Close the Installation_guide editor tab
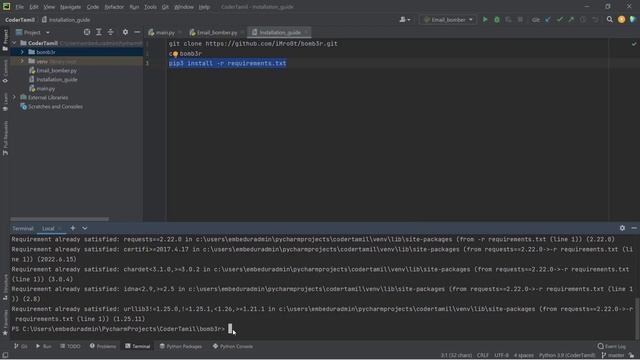The height and width of the screenshot is (360, 640). pyautogui.click(x=307, y=32)
